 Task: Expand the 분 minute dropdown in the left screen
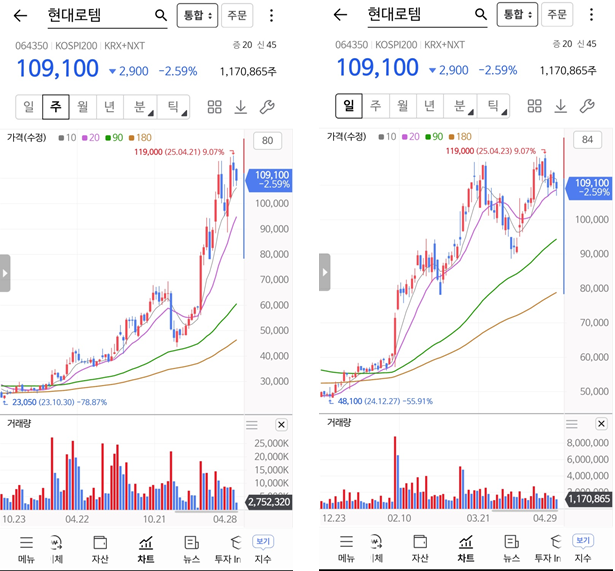click(x=140, y=107)
